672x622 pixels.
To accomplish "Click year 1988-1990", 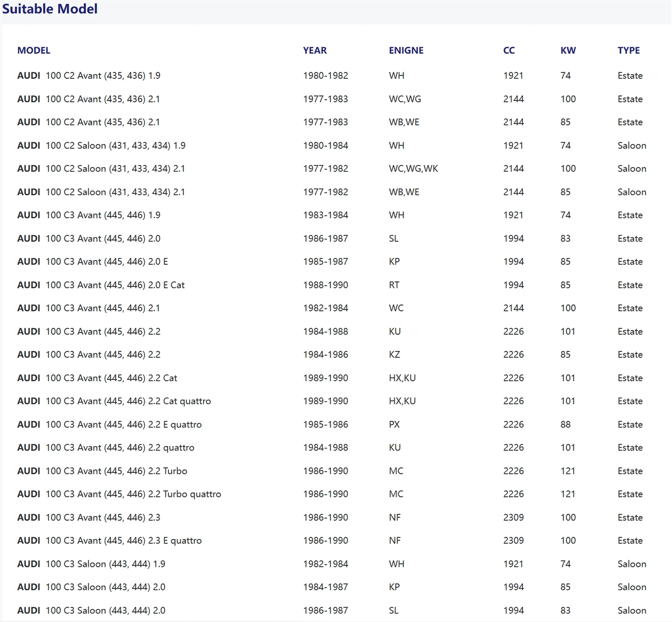I will click(x=325, y=285).
